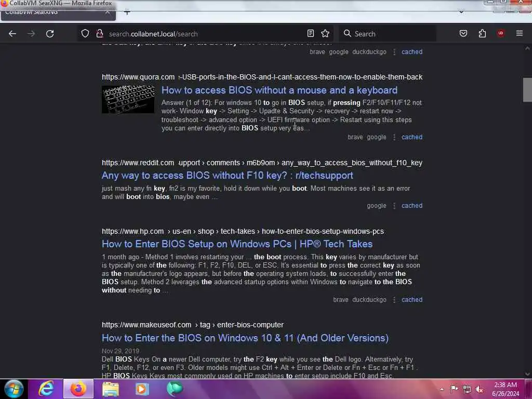Reload the current page
Viewport: 532px width, 399px height.
(50, 34)
